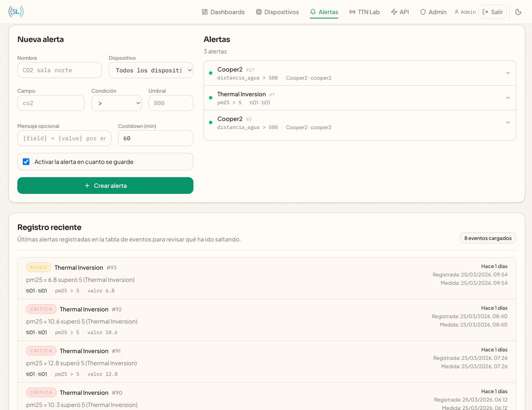Select the Alertas tab

click(x=324, y=12)
